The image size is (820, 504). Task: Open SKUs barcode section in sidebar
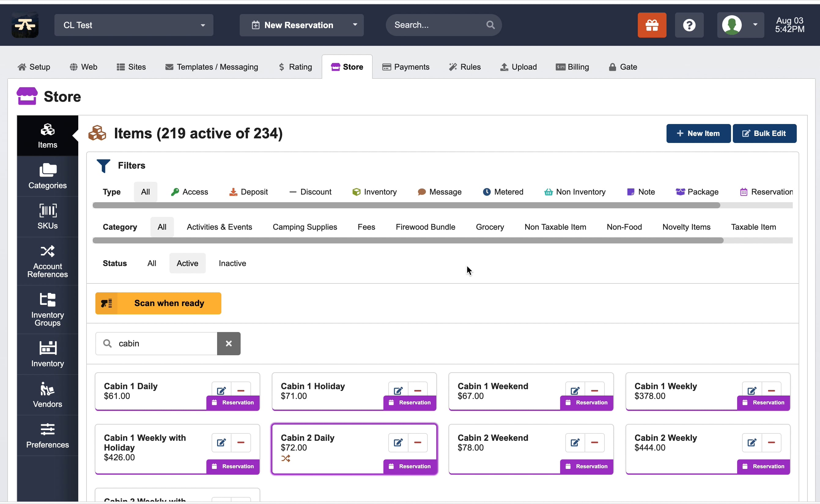pyautogui.click(x=47, y=217)
